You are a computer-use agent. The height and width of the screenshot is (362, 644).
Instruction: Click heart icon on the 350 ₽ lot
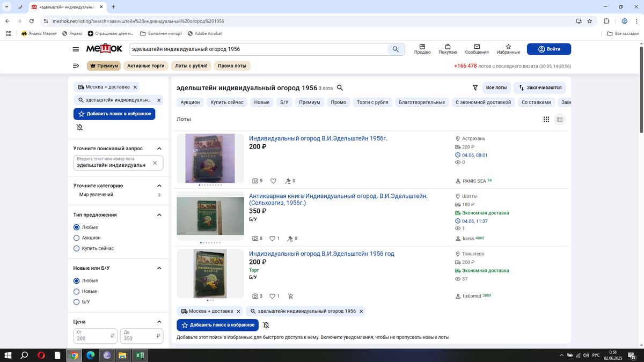click(x=272, y=239)
